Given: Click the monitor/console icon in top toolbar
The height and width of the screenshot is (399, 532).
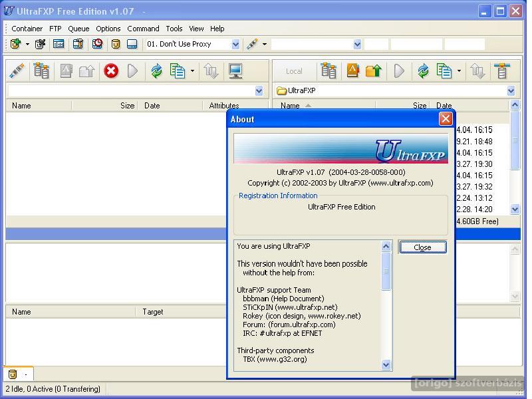Looking at the screenshot, I should (132, 44).
